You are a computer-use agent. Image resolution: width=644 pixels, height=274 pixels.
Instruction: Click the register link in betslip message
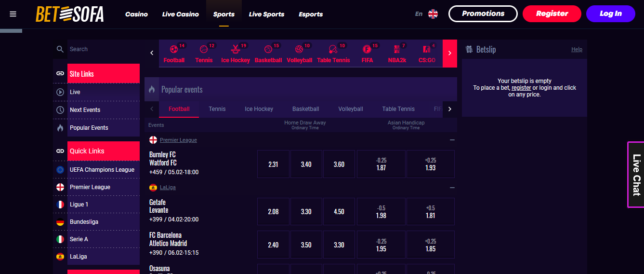(521, 88)
